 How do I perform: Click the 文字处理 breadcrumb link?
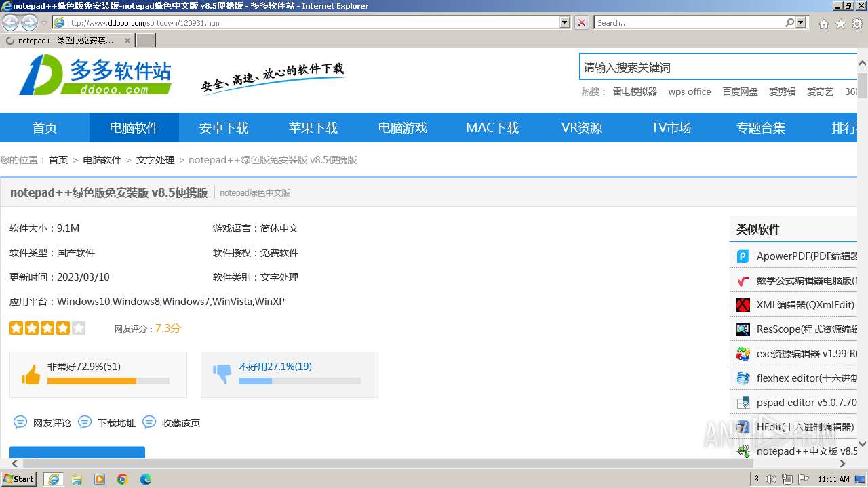pyautogui.click(x=155, y=160)
